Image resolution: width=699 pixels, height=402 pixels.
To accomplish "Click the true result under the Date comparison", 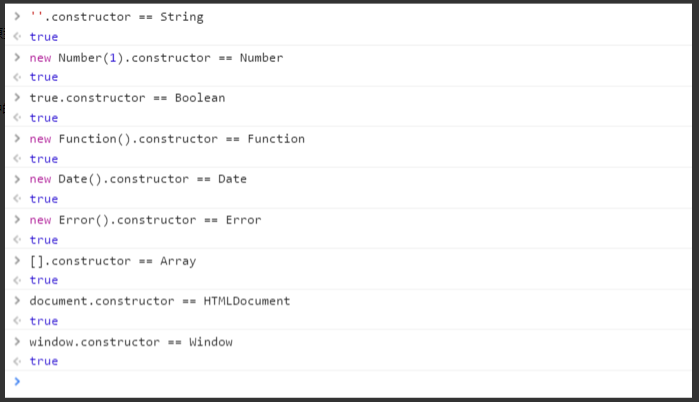I will click(44, 199).
